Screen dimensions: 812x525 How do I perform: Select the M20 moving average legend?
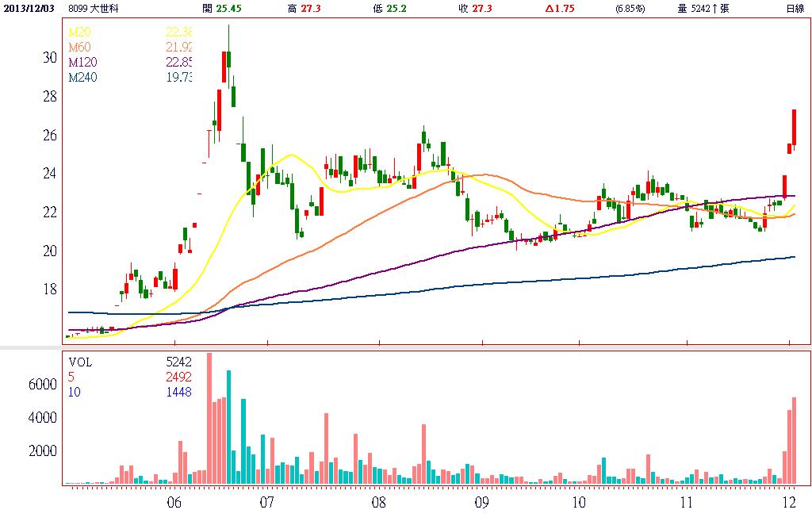79,33
